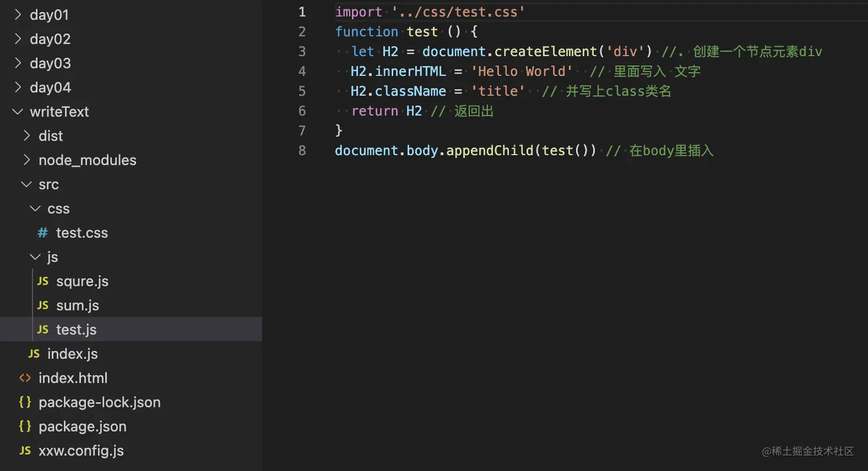
Task: Select the writeText folder name
Action: 60,111
